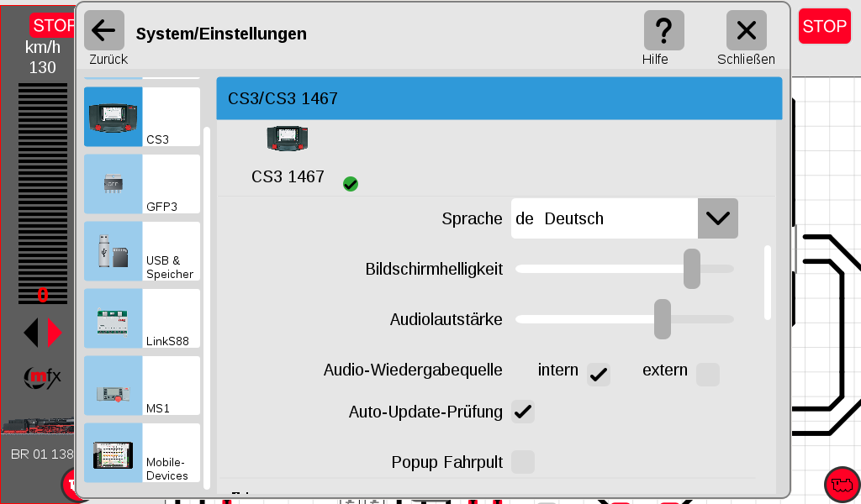The width and height of the screenshot is (861, 504).
Task: Click the Audiolautstärke slider handle
Action: click(663, 319)
